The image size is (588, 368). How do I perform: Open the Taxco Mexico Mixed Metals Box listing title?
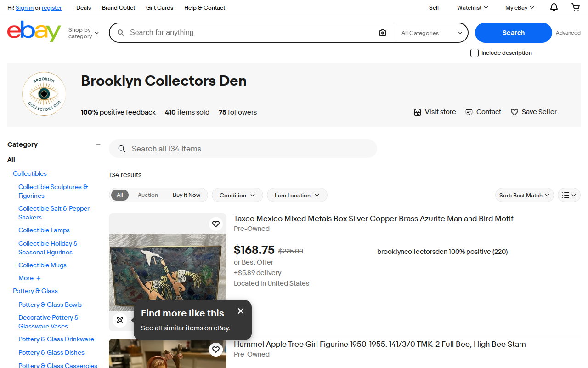tap(373, 218)
